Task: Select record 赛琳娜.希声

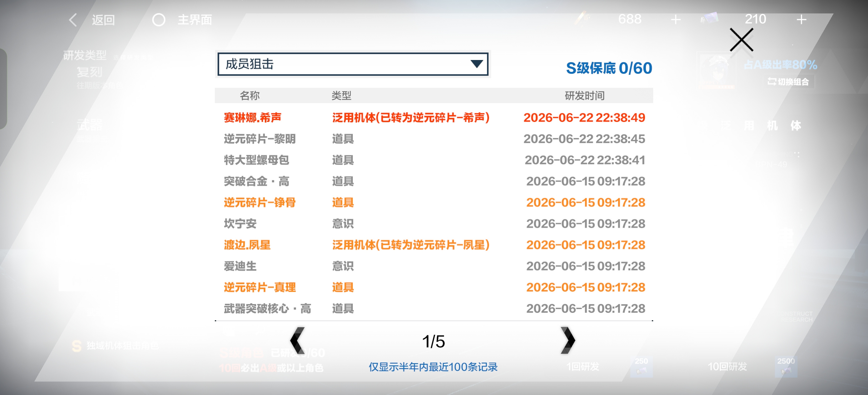Action: click(434, 117)
